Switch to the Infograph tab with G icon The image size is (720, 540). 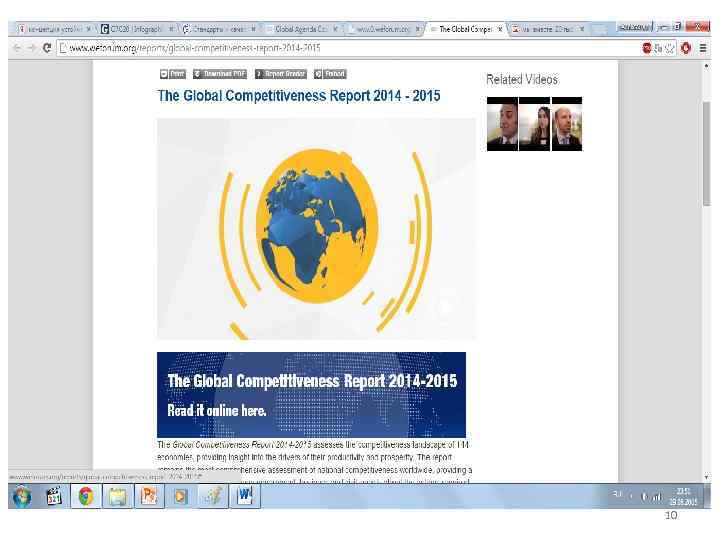135,29
